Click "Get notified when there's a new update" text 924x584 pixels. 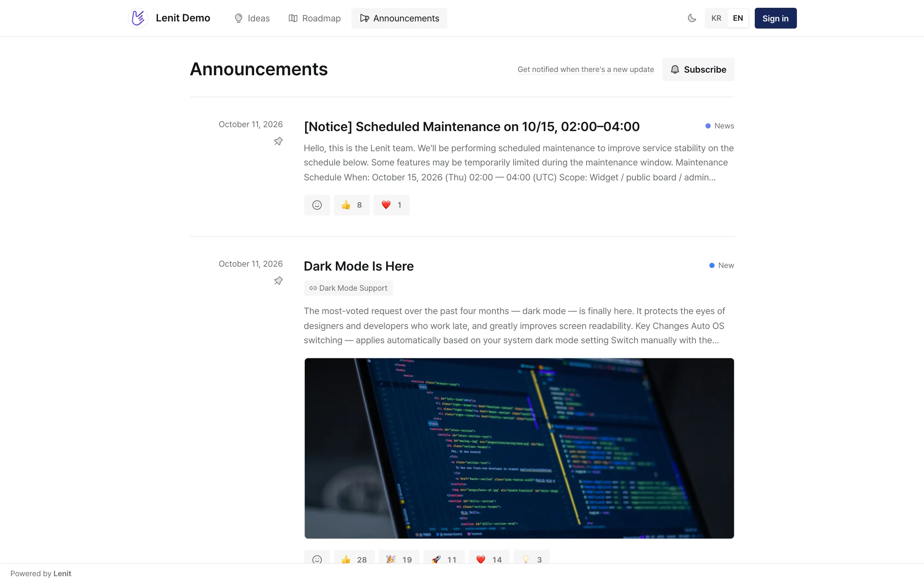tap(586, 69)
